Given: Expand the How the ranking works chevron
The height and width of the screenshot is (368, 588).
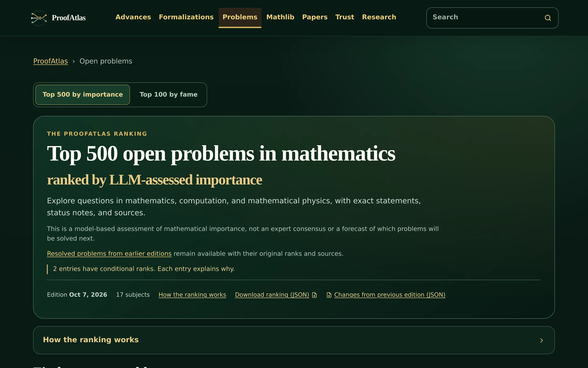Looking at the screenshot, I should coord(541,340).
